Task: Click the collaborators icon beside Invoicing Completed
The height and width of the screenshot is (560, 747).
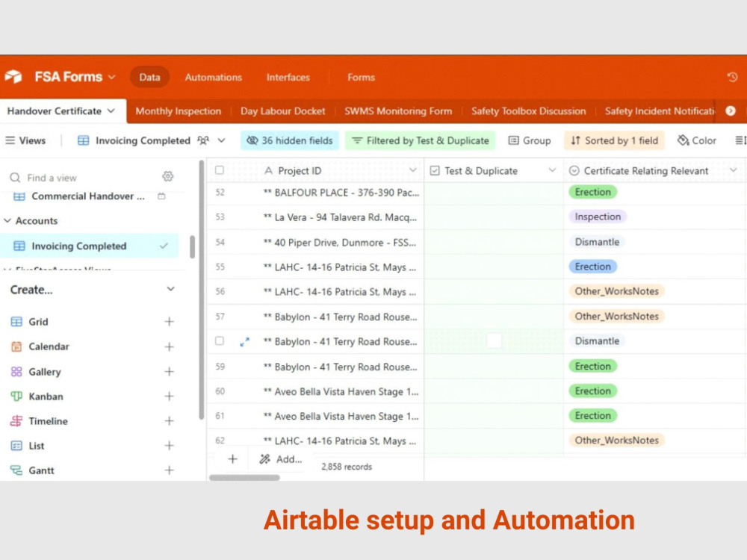Action: pos(203,140)
